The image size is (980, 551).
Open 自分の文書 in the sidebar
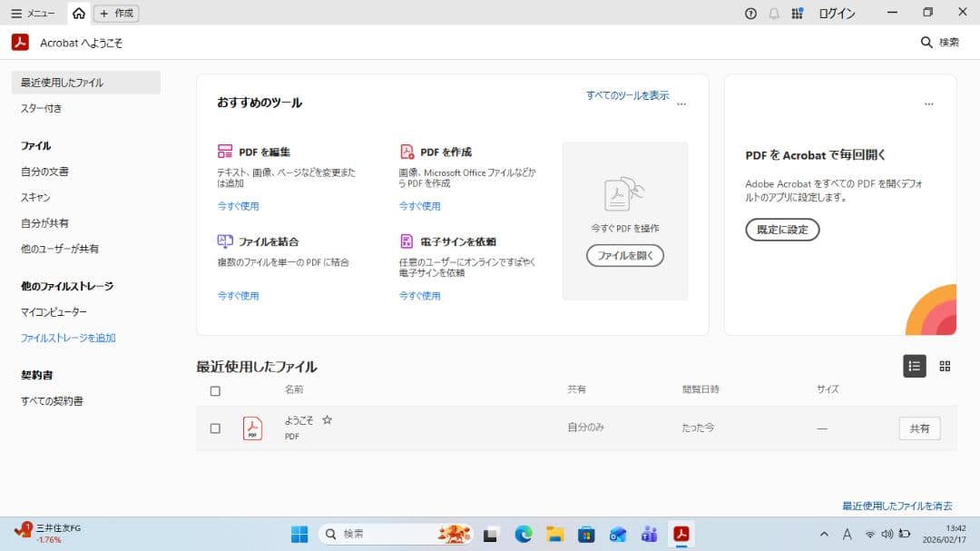[x=44, y=172]
